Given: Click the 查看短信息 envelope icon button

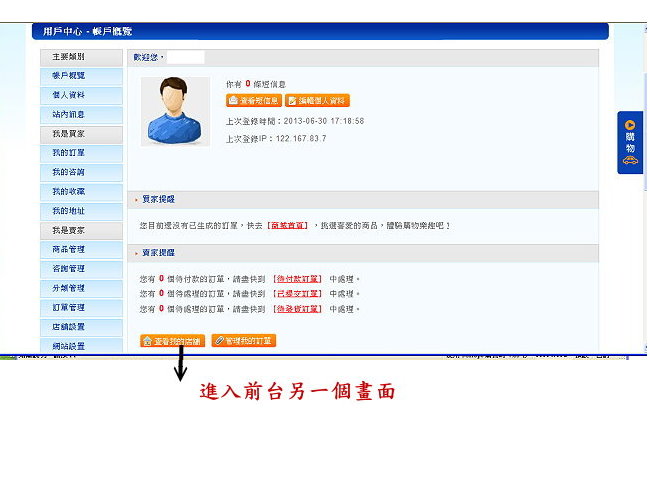Looking at the screenshot, I should [253, 101].
